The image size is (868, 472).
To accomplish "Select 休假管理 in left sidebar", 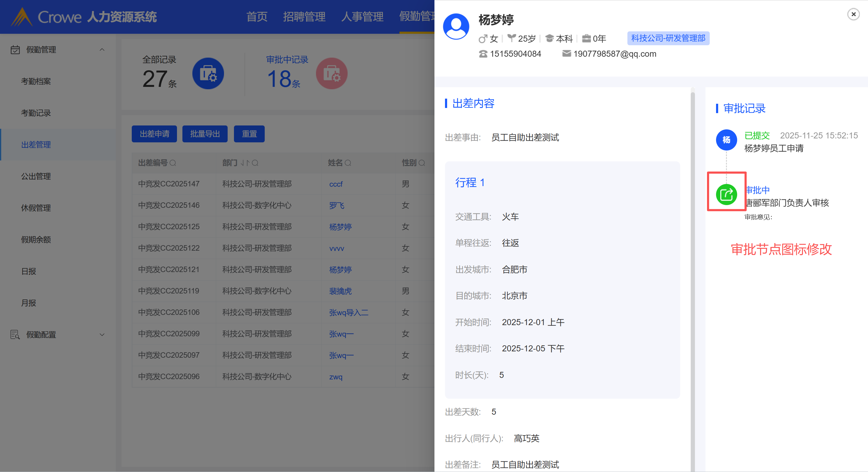I will (36, 208).
